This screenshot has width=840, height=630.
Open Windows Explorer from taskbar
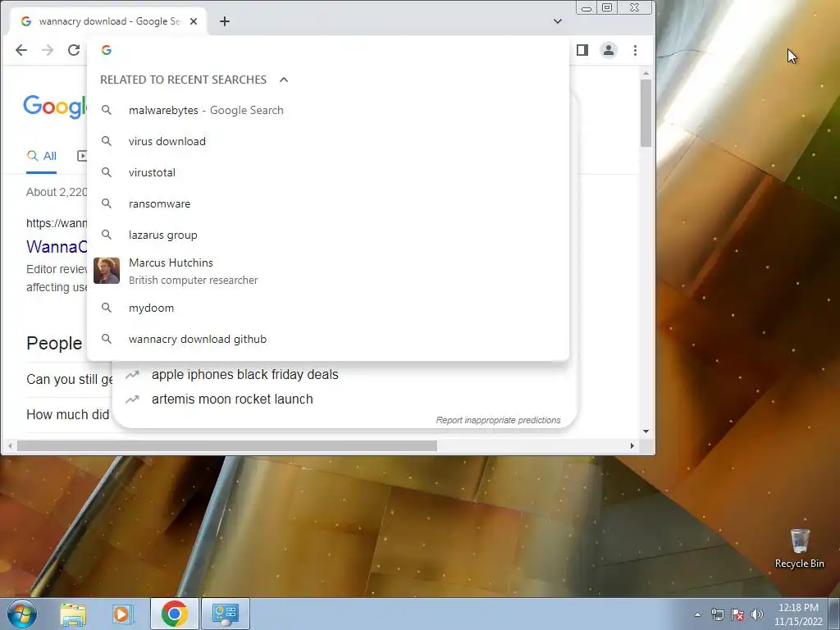tap(73, 614)
